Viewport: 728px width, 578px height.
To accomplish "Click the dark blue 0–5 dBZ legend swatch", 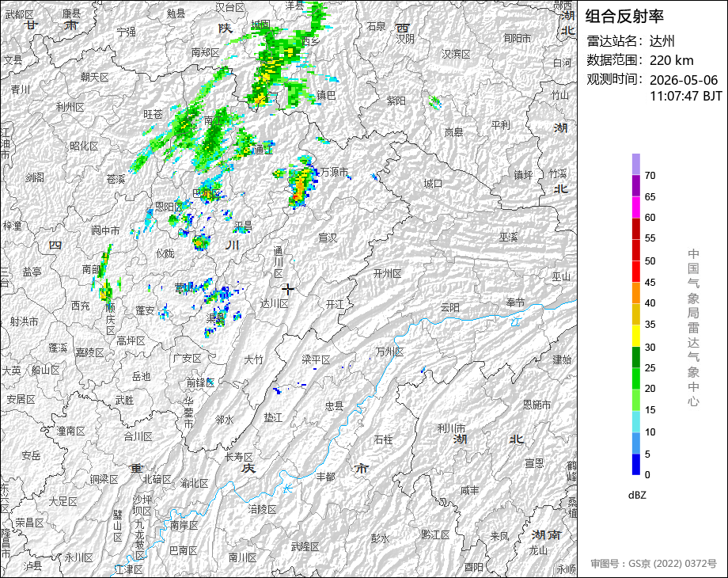I will click(636, 464).
